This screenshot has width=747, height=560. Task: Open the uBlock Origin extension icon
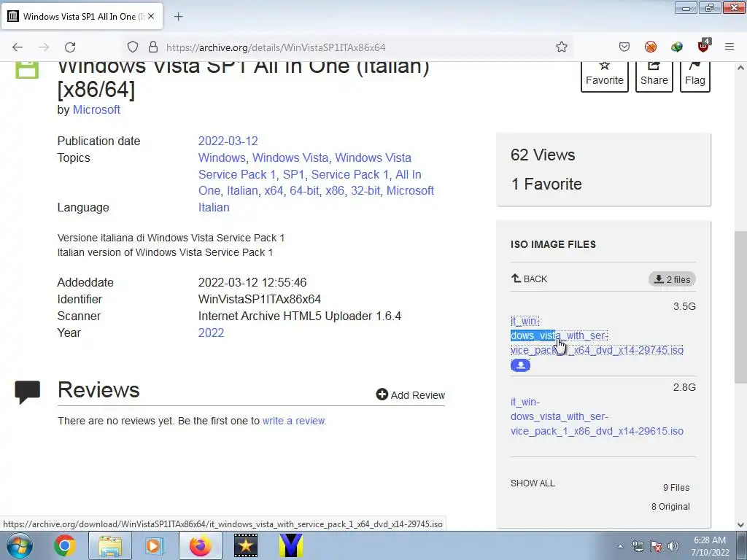tap(704, 46)
